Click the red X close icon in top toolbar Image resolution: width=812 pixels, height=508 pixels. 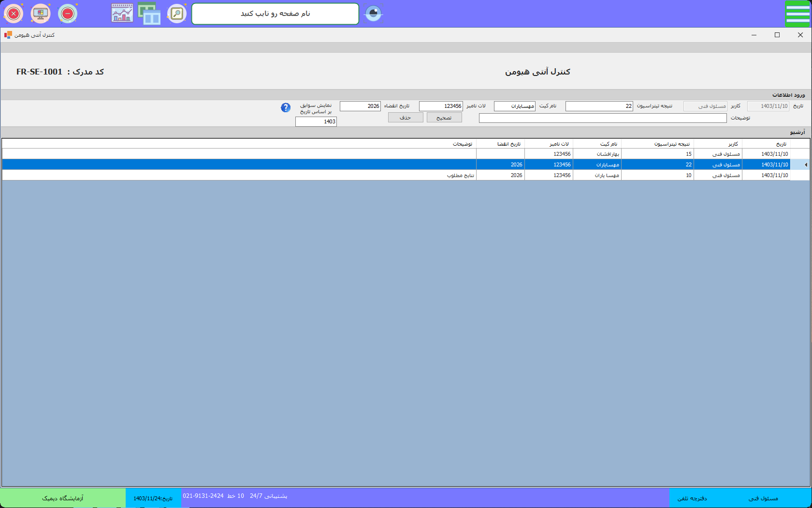14,14
